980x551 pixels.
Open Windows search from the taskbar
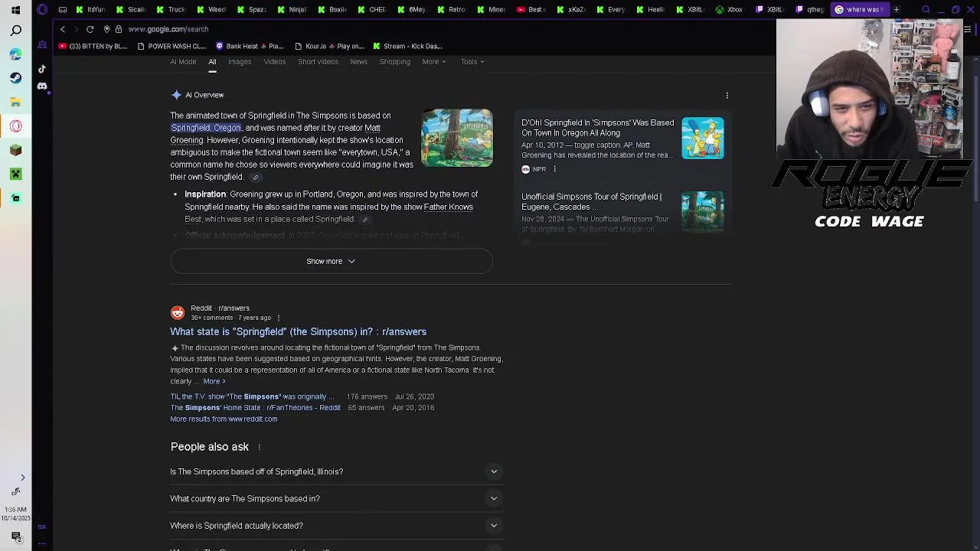(x=15, y=31)
